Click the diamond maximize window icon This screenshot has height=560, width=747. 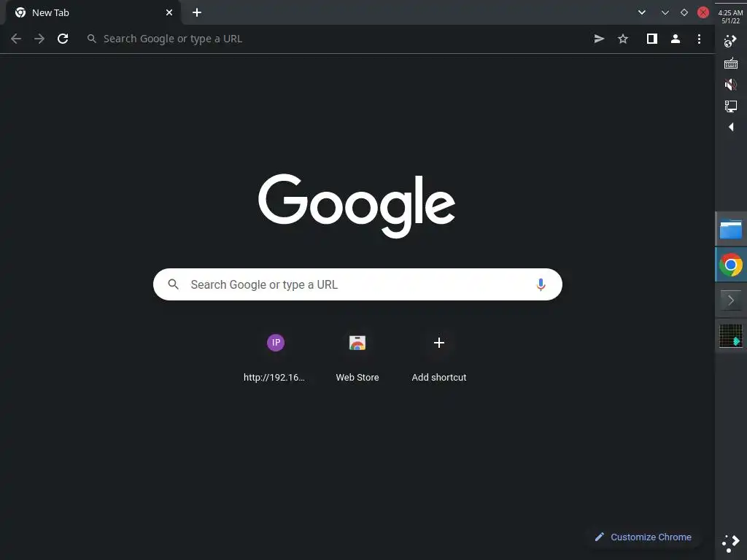[684, 13]
